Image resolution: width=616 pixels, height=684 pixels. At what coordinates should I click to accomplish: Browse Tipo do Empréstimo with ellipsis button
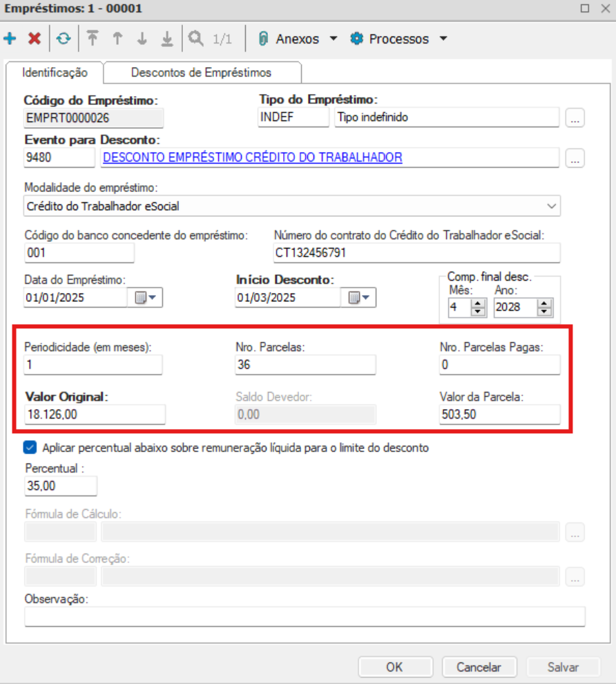coord(575,117)
